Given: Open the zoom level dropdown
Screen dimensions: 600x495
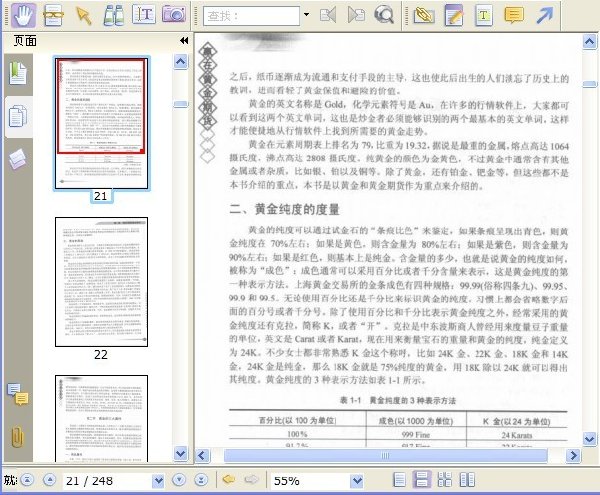Looking at the screenshot, I should [x=357, y=480].
